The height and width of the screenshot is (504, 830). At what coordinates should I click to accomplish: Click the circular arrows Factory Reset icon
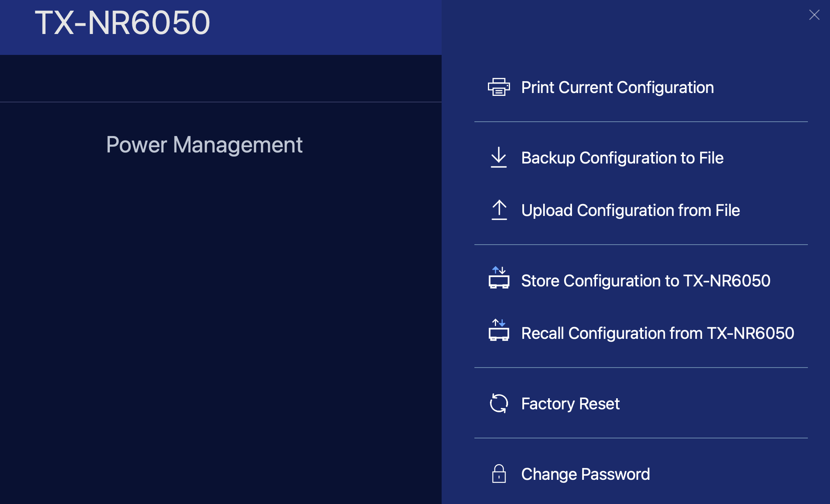(x=499, y=403)
